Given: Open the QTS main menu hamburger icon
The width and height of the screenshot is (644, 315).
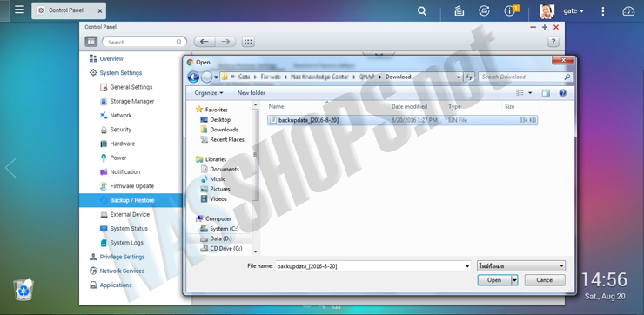Looking at the screenshot, I should (x=19, y=10).
